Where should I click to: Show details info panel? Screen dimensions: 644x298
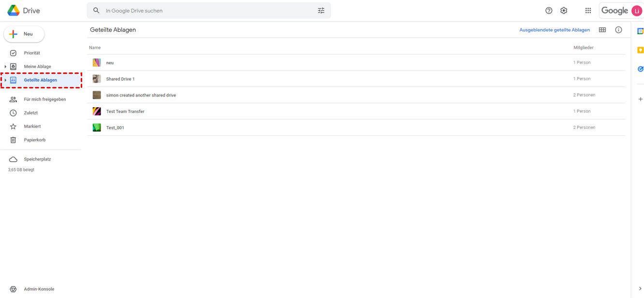click(618, 30)
